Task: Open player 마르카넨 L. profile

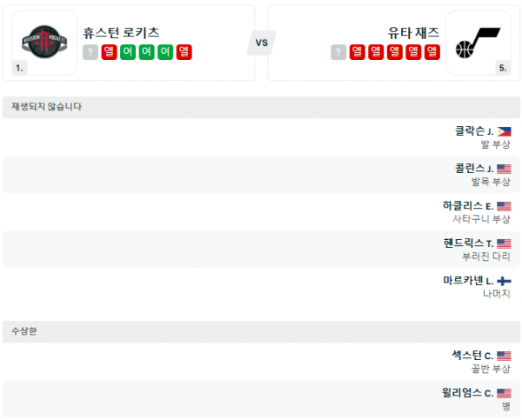Action: tap(468, 281)
